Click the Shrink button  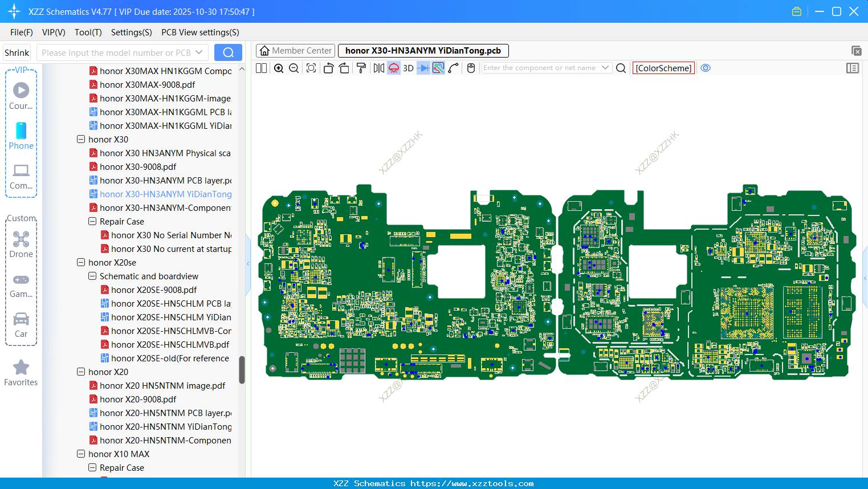17,52
